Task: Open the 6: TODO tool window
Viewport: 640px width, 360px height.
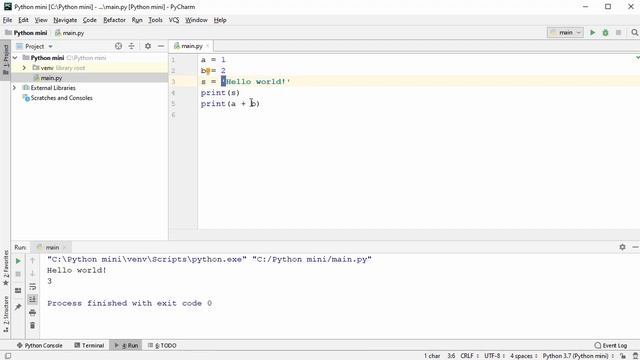Action: [x=162, y=345]
